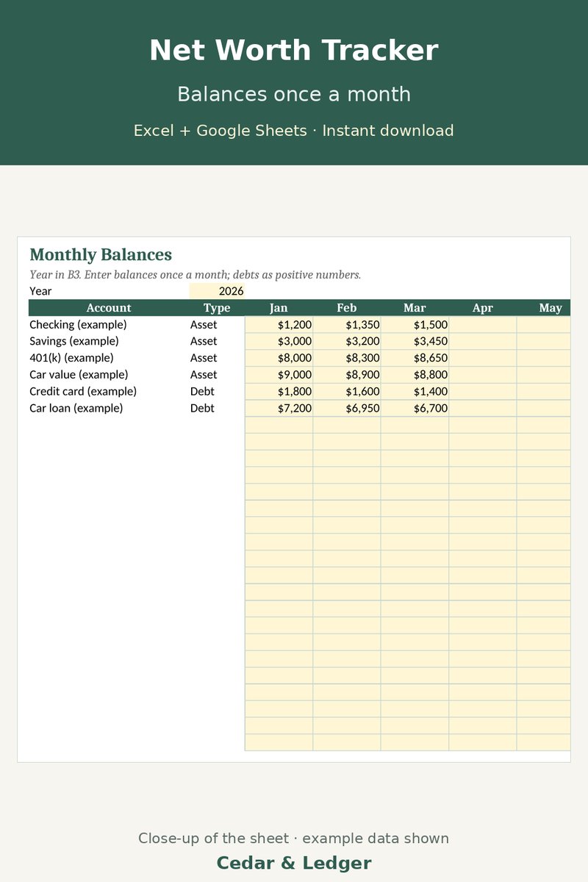Click the instruction note about Year in B3
This screenshot has width=588, height=882.
click(x=196, y=275)
